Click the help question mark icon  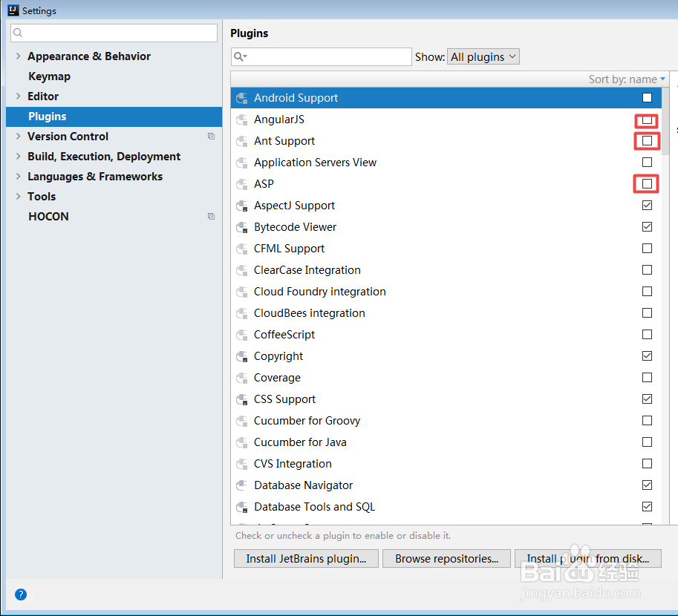tap(20, 594)
